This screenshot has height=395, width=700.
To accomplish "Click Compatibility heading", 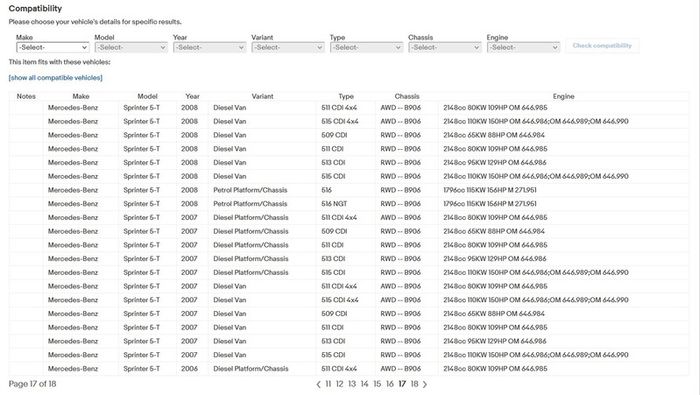I will 35,8.
